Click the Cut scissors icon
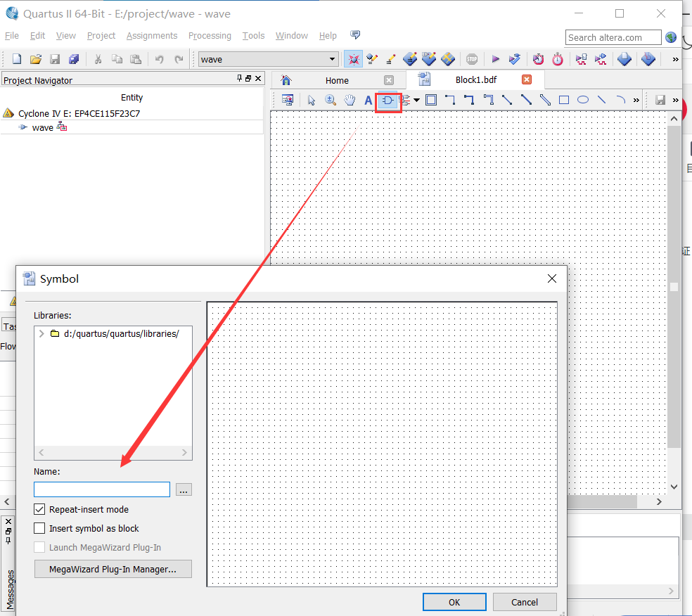The image size is (692, 616). click(98, 59)
